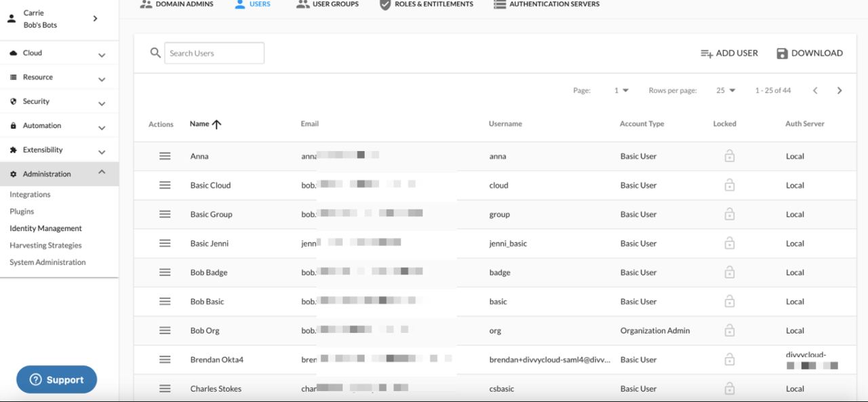Open the Support chat button
The height and width of the screenshot is (402, 868).
click(57, 380)
